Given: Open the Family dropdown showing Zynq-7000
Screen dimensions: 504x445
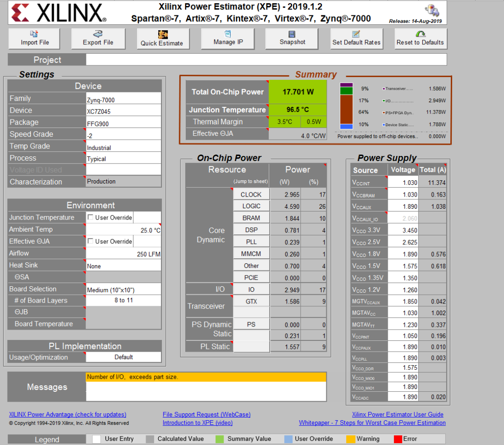Looking at the screenshot, I should tap(123, 98).
